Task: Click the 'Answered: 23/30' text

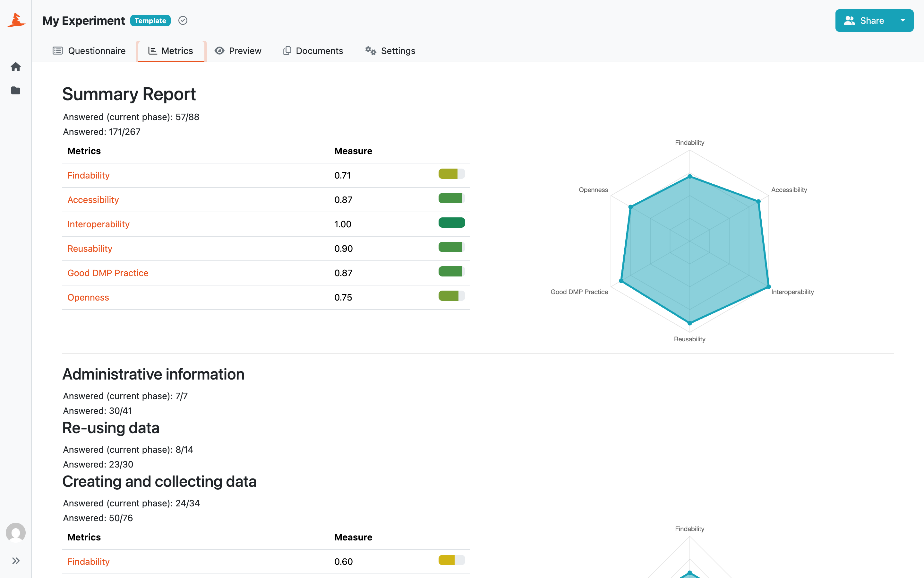Action: 98,464
